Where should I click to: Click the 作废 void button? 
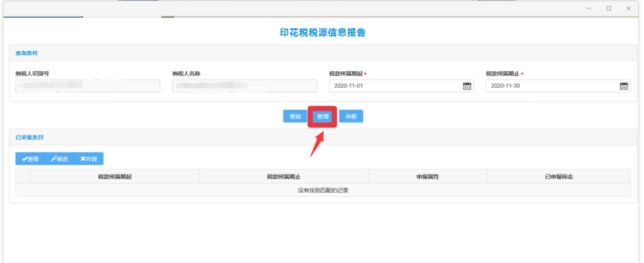(89, 159)
